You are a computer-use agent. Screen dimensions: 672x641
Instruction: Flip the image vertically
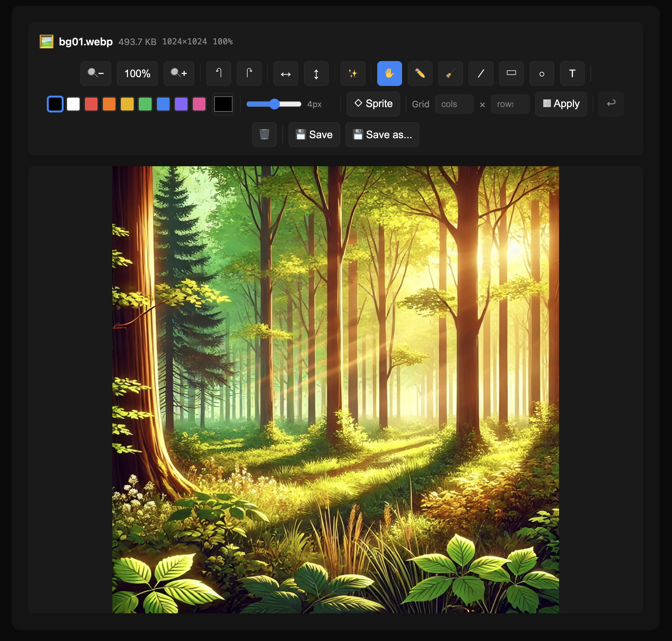pyautogui.click(x=316, y=73)
